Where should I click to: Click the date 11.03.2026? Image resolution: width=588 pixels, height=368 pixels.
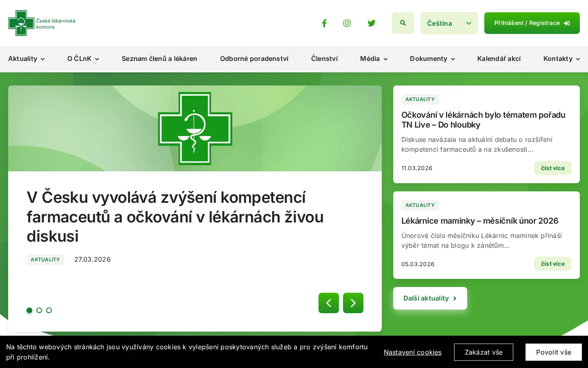417,168
